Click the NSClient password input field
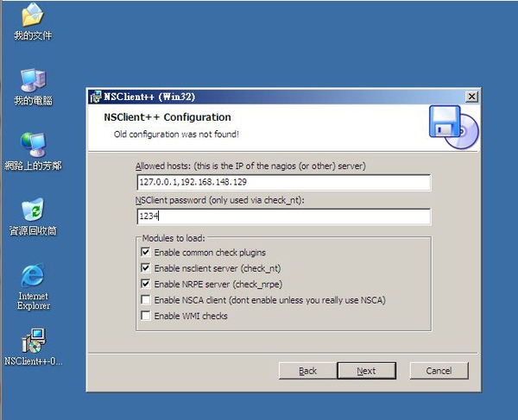Image resolution: width=518 pixels, height=420 pixels. click(x=283, y=216)
